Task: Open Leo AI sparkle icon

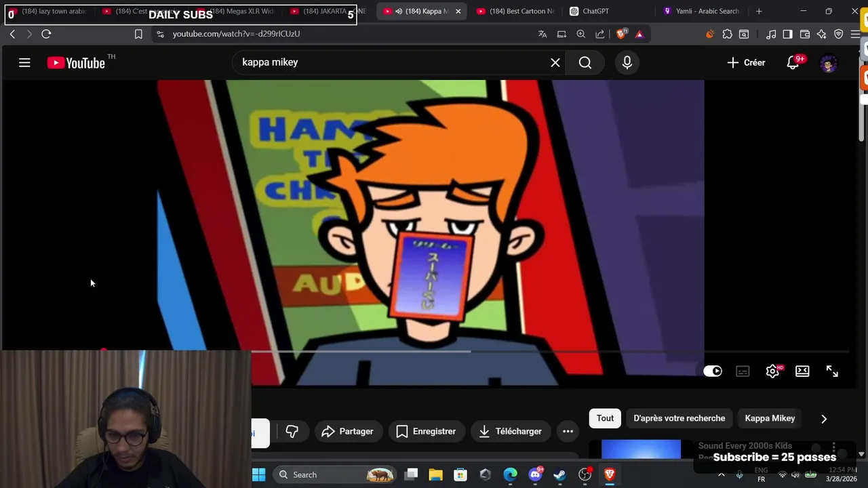Action: (x=822, y=34)
